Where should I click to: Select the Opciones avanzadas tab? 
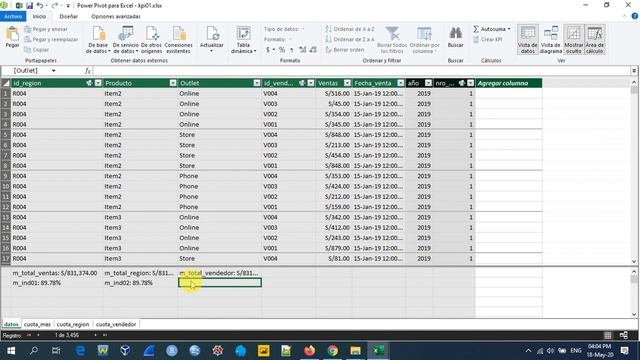tap(116, 16)
